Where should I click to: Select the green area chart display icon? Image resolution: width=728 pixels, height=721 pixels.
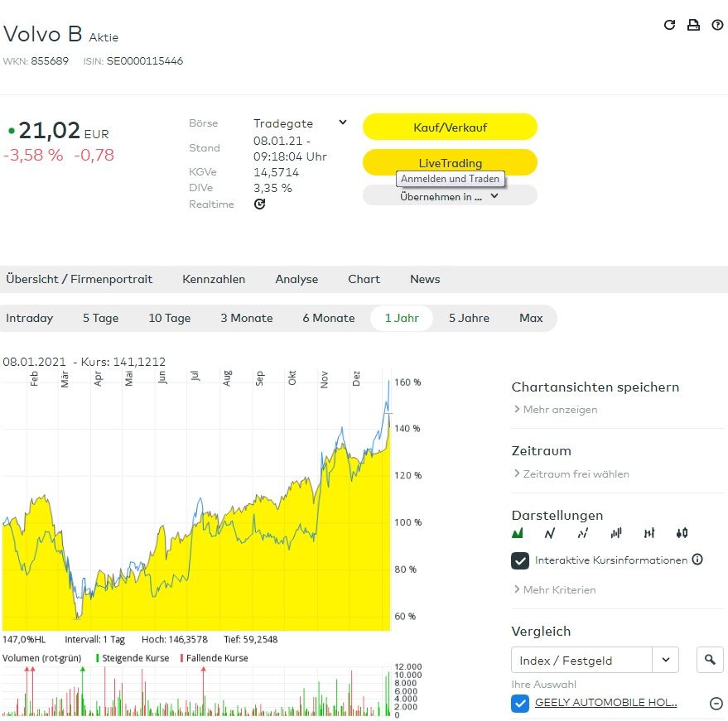pyautogui.click(x=518, y=533)
